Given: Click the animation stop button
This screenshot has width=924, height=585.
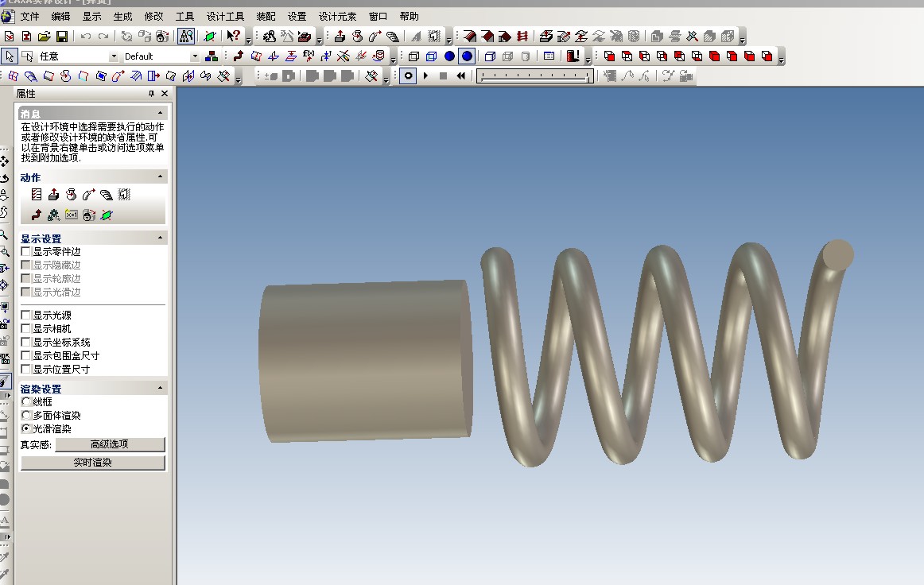Looking at the screenshot, I should pos(443,76).
